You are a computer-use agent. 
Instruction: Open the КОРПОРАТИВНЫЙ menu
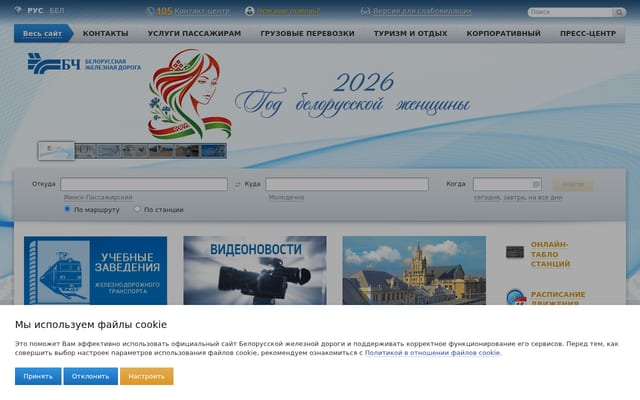click(x=503, y=33)
